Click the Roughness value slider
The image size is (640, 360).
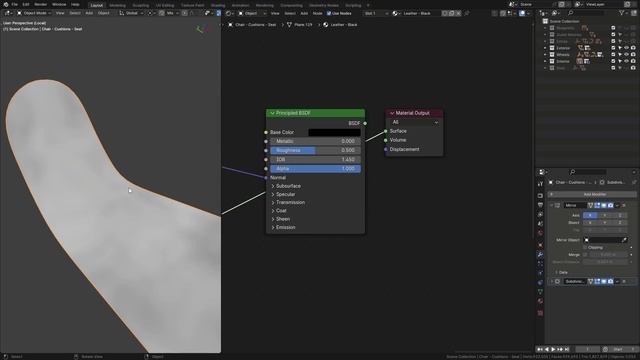tap(315, 150)
